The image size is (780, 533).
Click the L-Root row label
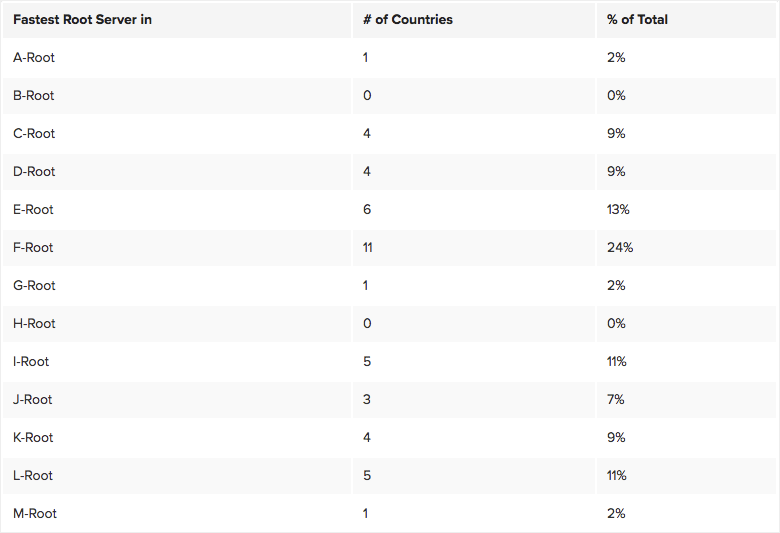[x=33, y=476]
